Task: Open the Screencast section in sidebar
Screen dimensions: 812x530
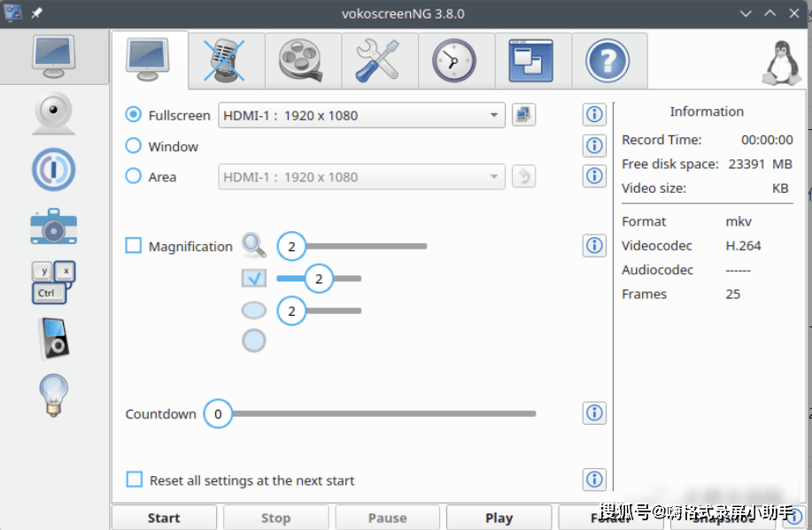Action: point(54,57)
